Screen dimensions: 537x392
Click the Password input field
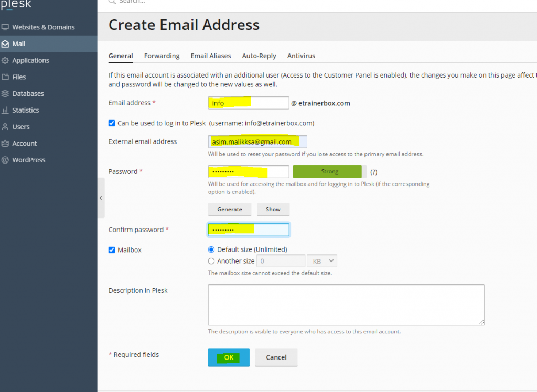(x=248, y=171)
